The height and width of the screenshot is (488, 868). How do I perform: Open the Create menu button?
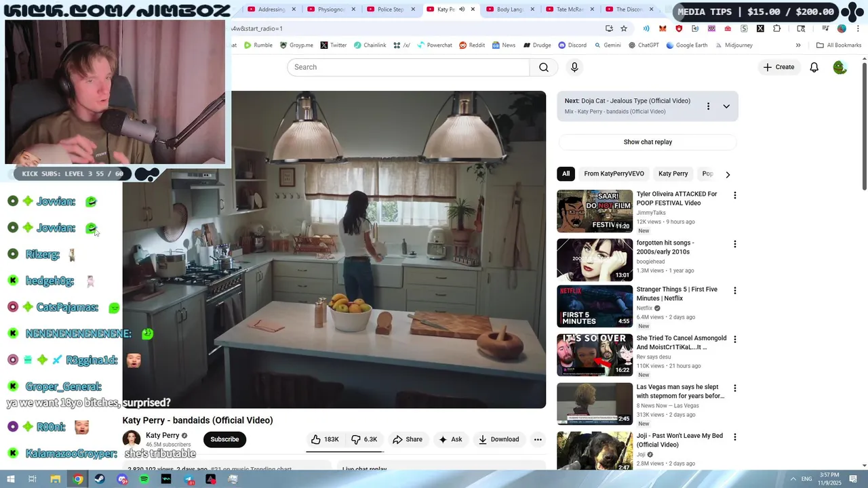[x=778, y=67]
